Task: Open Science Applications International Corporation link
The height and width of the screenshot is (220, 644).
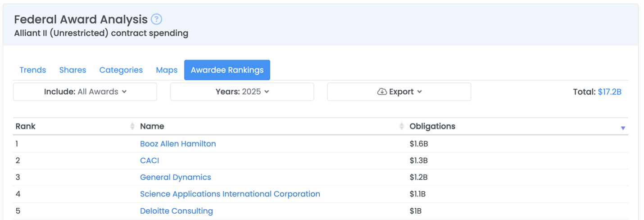Action: point(230,194)
